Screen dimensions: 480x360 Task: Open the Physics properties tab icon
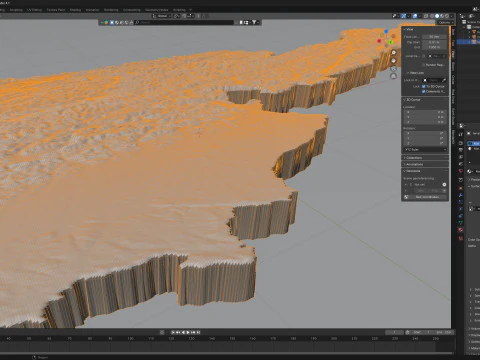point(461,209)
